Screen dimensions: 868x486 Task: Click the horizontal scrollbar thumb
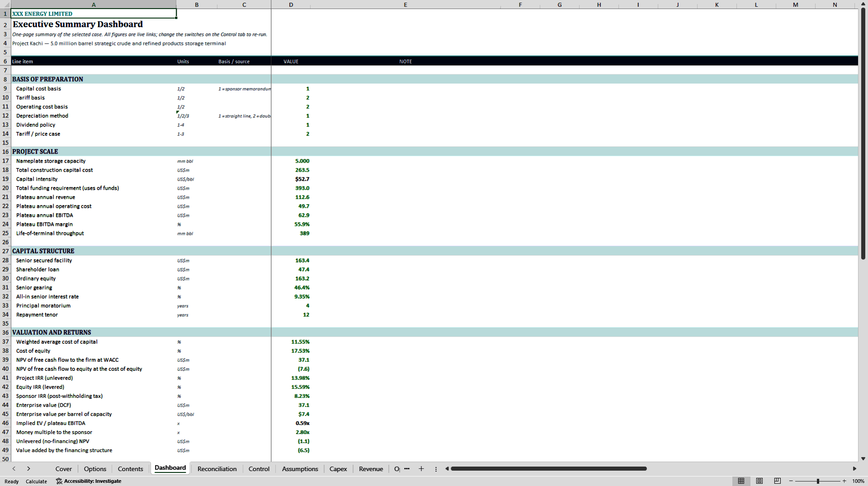(x=549, y=469)
